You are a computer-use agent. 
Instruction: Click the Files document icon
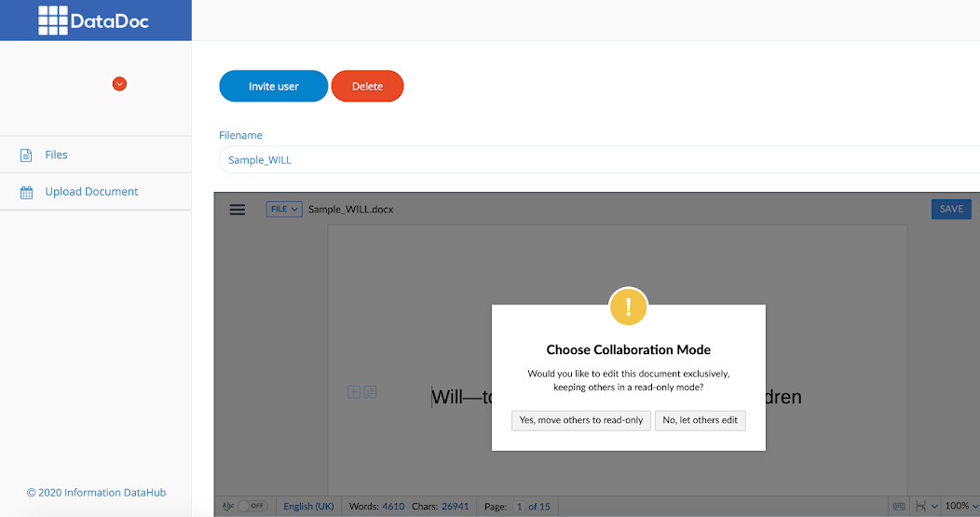(26, 155)
